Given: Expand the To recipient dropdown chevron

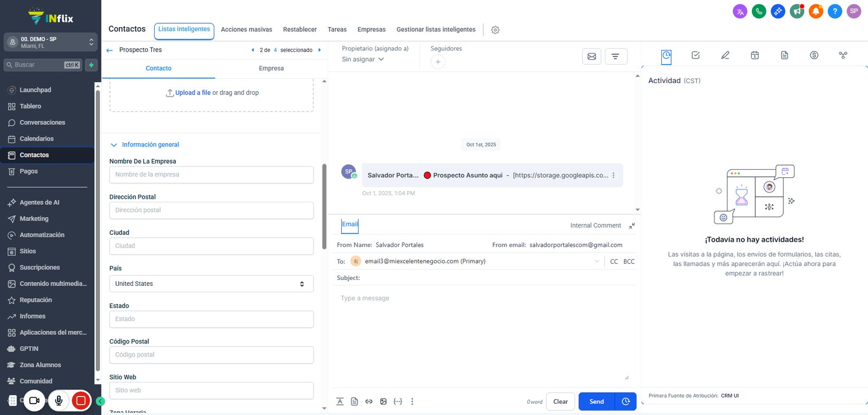Looking at the screenshot, I should click(x=597, y=261).
